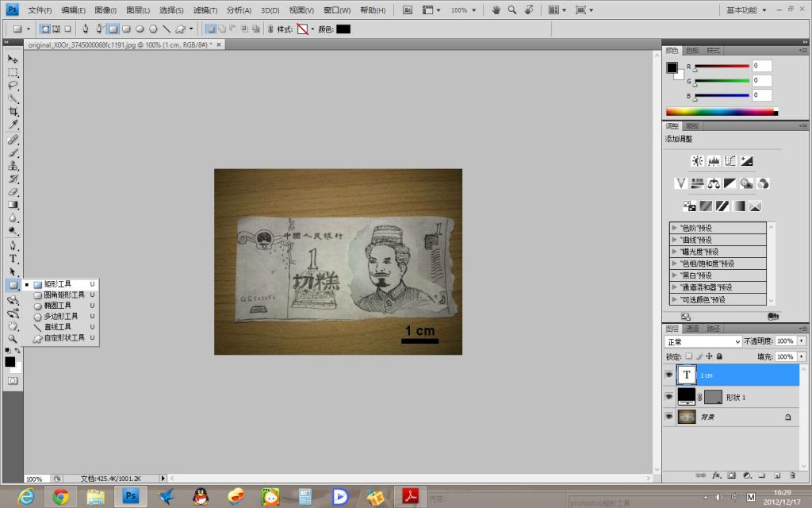Add layer style fx icon
This screenshot has height=508, width=812.
click(x=716, y=475)
